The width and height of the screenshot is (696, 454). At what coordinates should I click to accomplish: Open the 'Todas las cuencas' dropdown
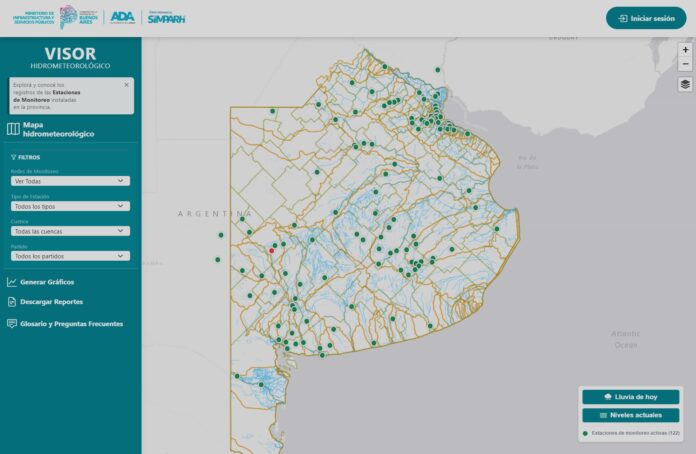click(x=70, y=231)
